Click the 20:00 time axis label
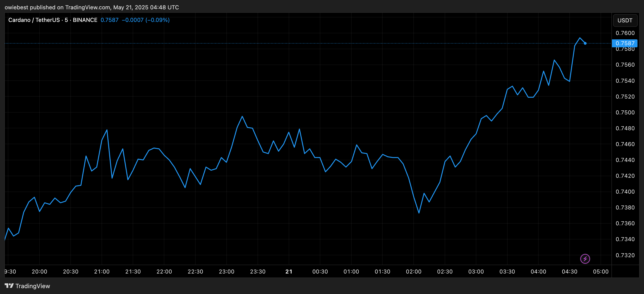Screen dimensions: 644x294 pos(39,271)
